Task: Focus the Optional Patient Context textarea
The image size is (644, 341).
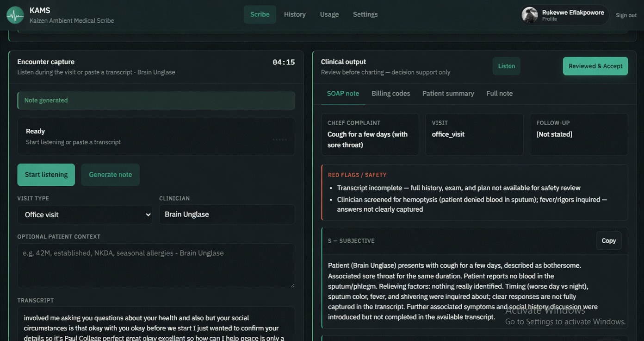Action: click(156, 266)
